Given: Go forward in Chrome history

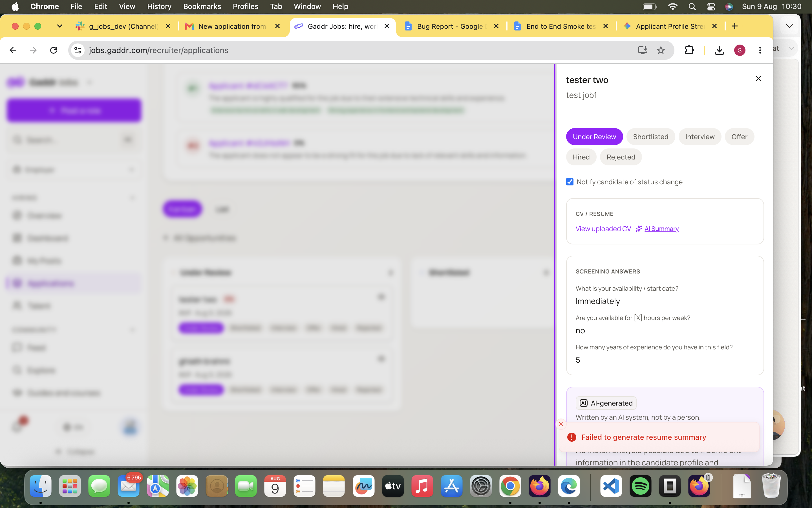Looking at the screenshot, I should (x=33, y=51).
